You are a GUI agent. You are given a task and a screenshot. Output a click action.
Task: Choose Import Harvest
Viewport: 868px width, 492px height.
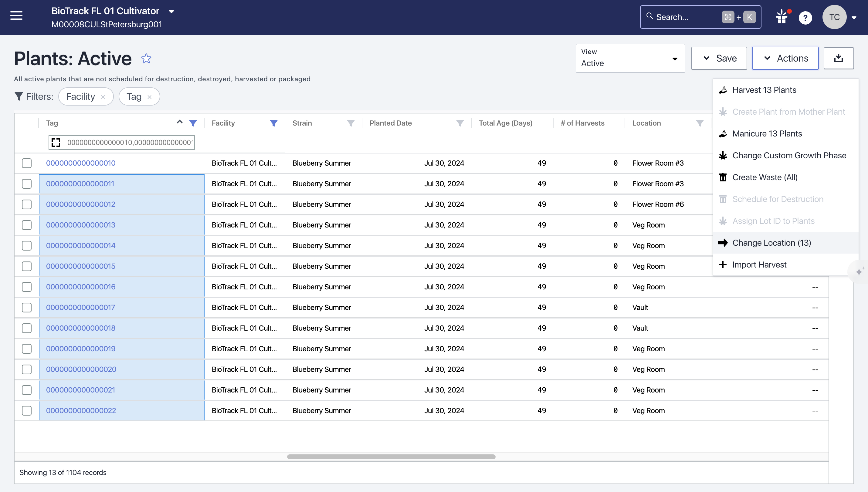(785, 265)
